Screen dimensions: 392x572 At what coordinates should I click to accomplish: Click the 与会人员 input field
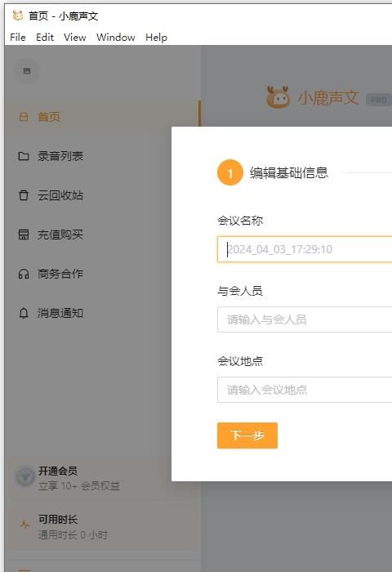(305, 320)
